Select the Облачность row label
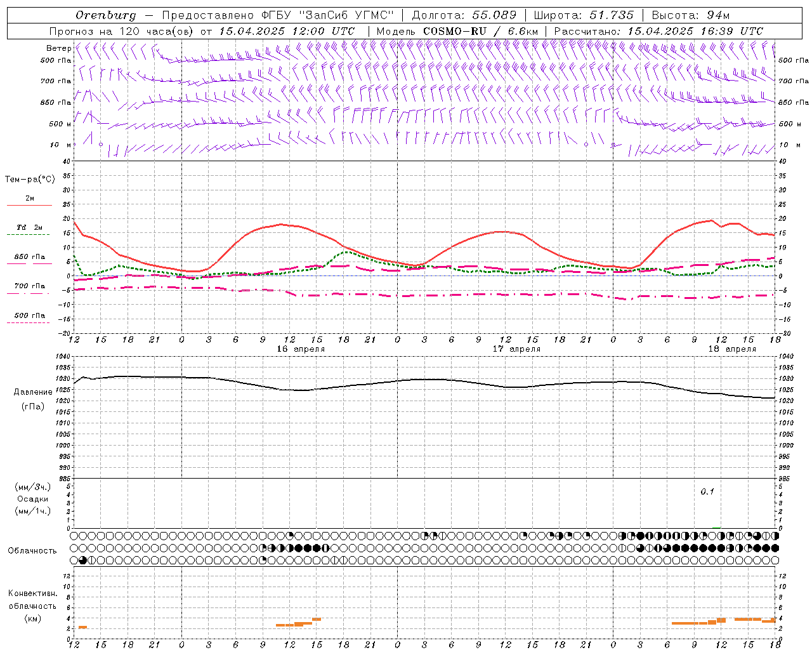This screenshot has width=812, height=650. point(32,551)
